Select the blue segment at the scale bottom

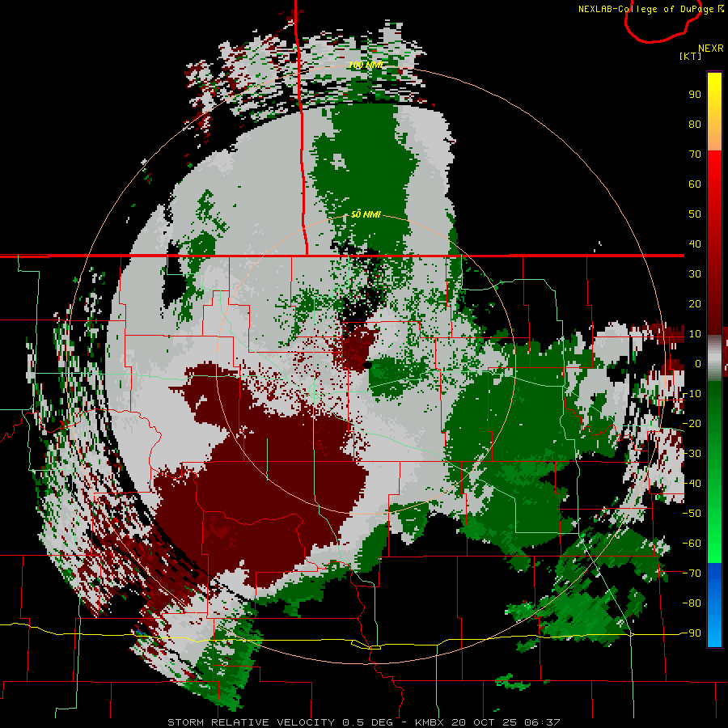[714, 604]
